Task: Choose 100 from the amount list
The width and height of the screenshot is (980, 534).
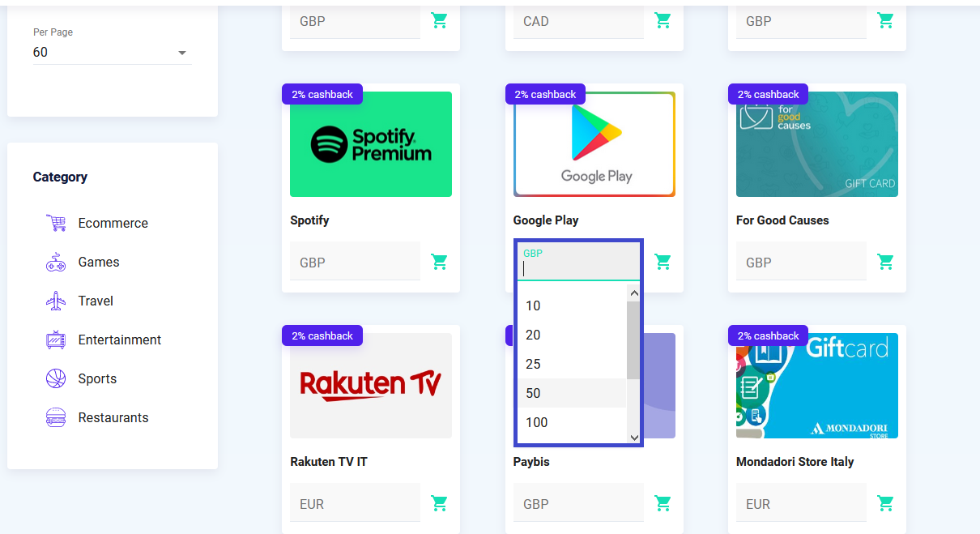Action: click(x=572, y=422)
